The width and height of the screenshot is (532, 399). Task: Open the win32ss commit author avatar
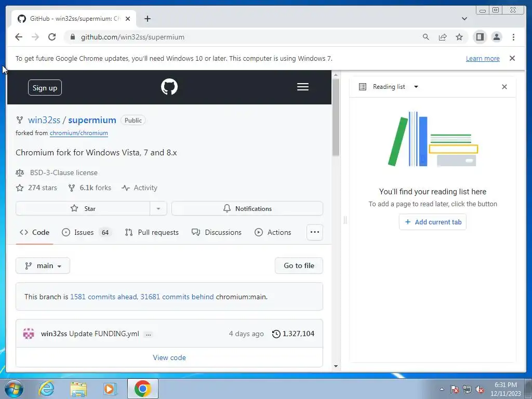[29, 334]
